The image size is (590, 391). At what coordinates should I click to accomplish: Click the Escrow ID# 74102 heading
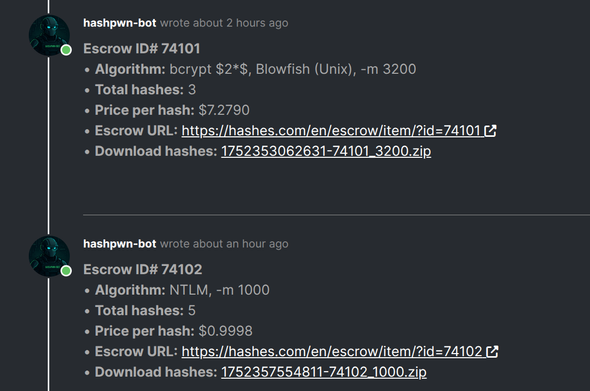pos(143,269)
